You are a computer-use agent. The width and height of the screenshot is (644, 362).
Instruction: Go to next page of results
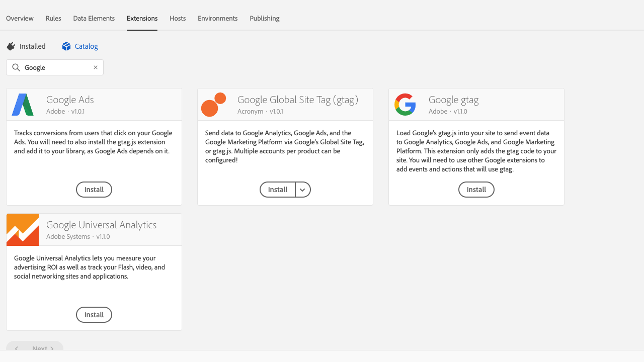click(43, 348)
